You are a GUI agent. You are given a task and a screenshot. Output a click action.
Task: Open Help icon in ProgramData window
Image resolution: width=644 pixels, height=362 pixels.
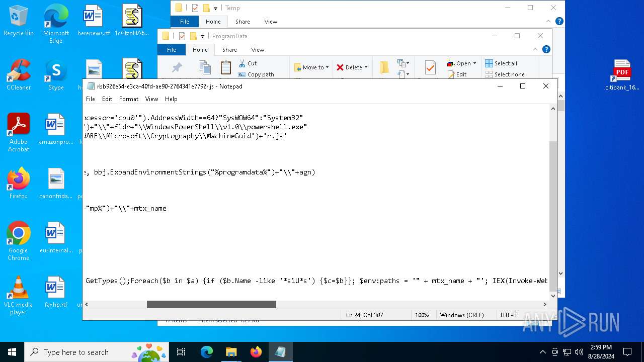point(546,49)
